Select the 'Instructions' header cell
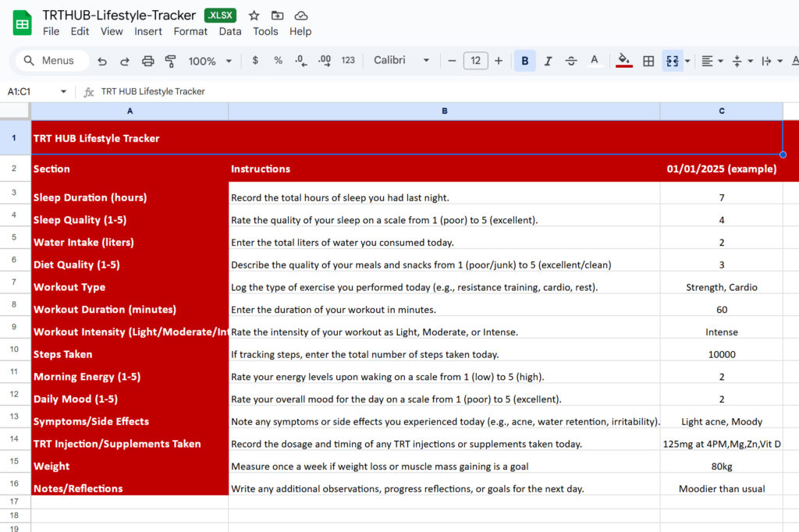The height and width of the screenshot is (532, 799). (444, 168)
